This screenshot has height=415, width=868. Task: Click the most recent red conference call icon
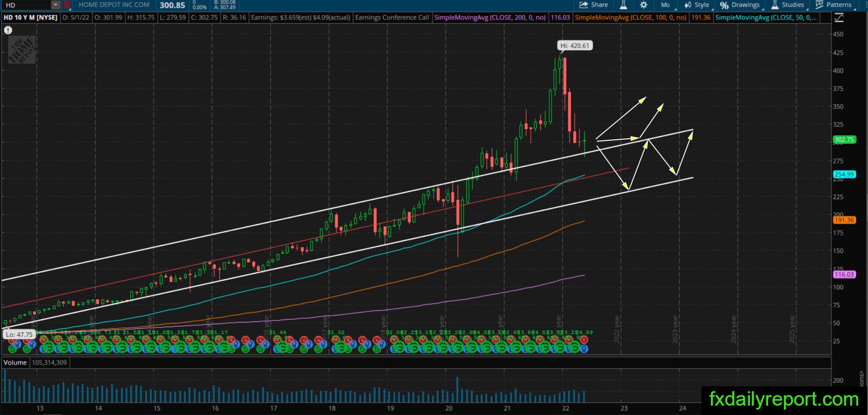click(x=584, y=340)
